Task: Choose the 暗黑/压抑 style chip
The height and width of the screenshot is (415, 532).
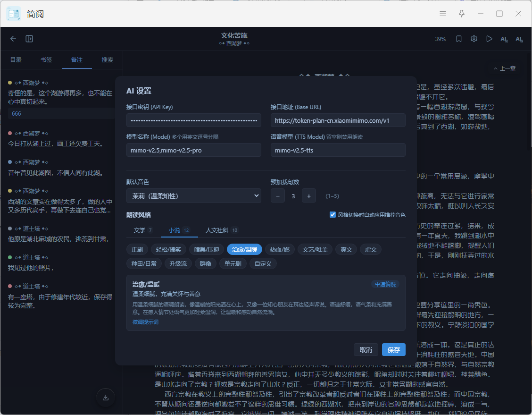Action: [207, 250]
